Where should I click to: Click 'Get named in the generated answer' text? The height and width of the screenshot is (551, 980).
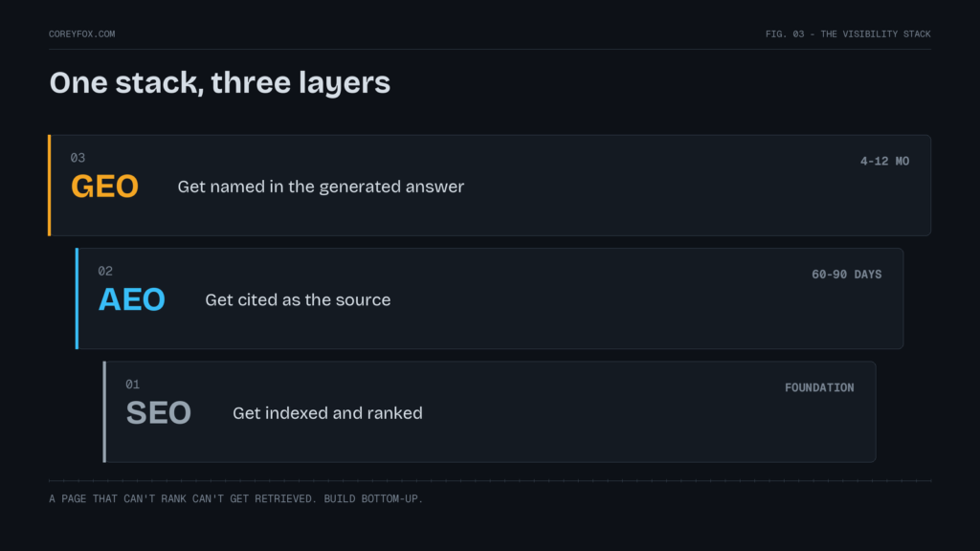pos(321,187)
